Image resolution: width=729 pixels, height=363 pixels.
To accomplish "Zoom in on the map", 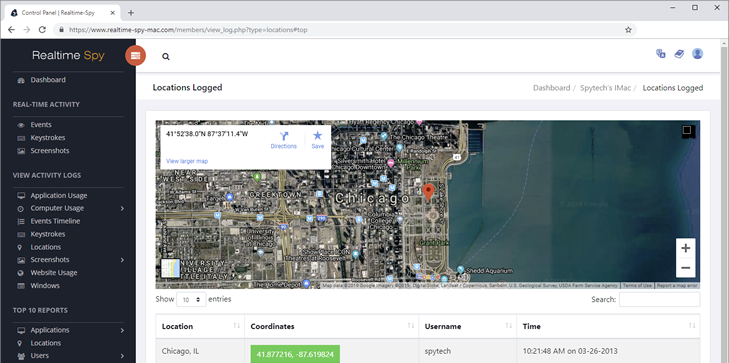I will click(x=685, y=248).
